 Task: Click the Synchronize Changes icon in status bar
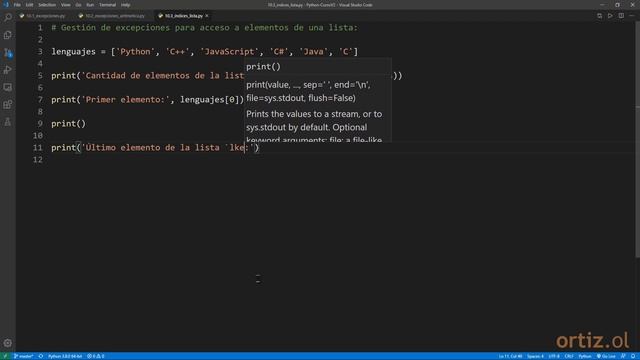point(41,356)
